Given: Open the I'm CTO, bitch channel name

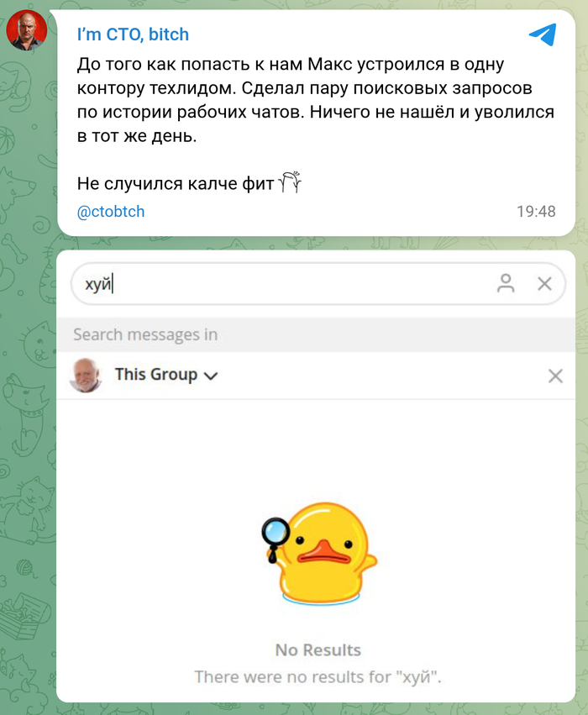Looking at the screenshot, I should click(133, 34).
